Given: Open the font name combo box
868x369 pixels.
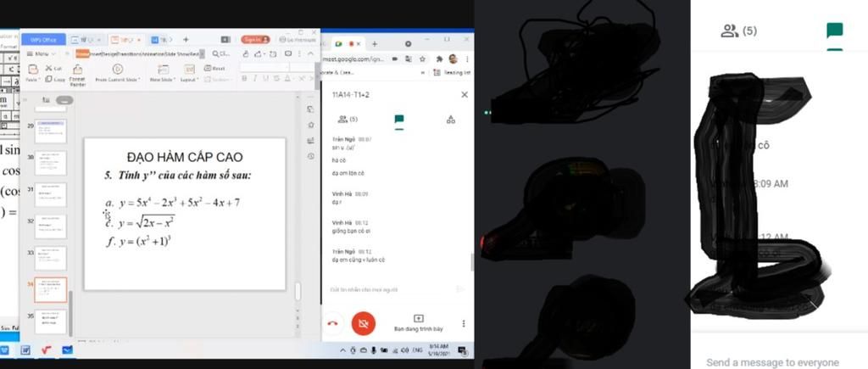Looking at the screenshot, I should 264,67.
